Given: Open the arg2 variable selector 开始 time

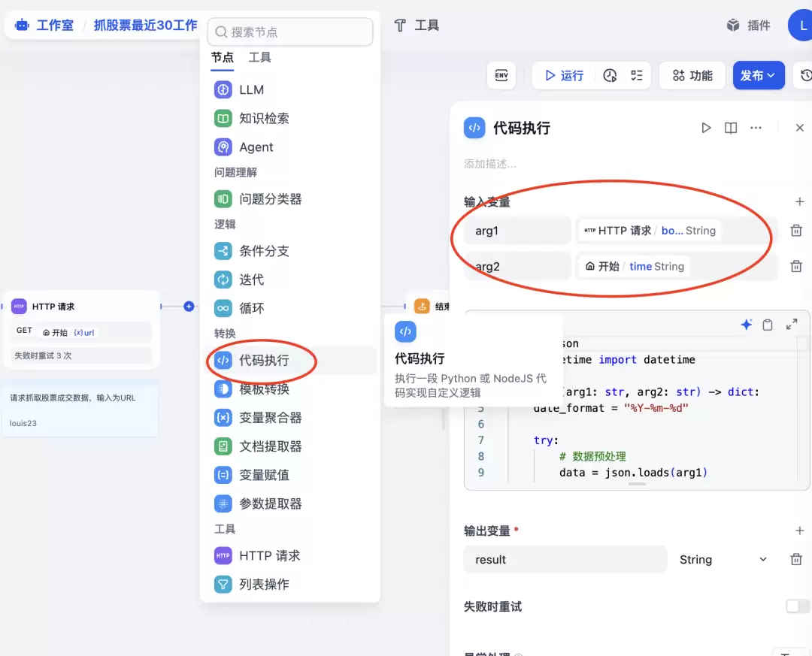Looking at the screenshot, I should coord(677,266).
